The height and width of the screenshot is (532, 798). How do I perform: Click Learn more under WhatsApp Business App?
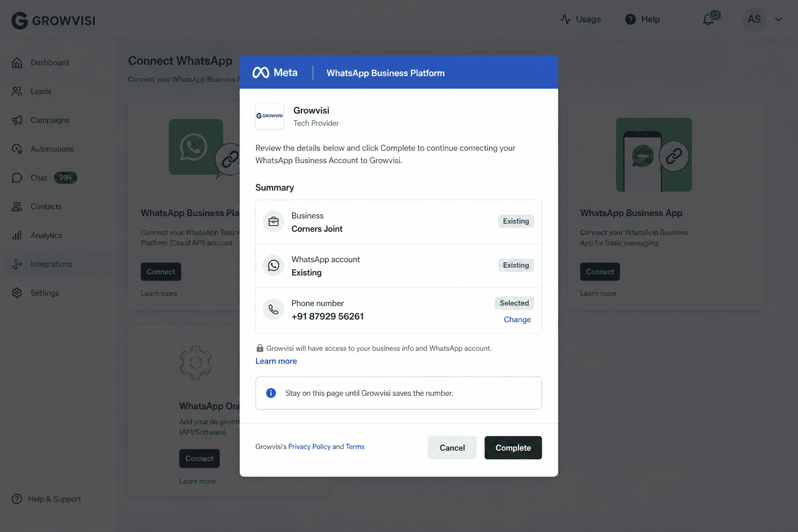(x=598, y=294)
